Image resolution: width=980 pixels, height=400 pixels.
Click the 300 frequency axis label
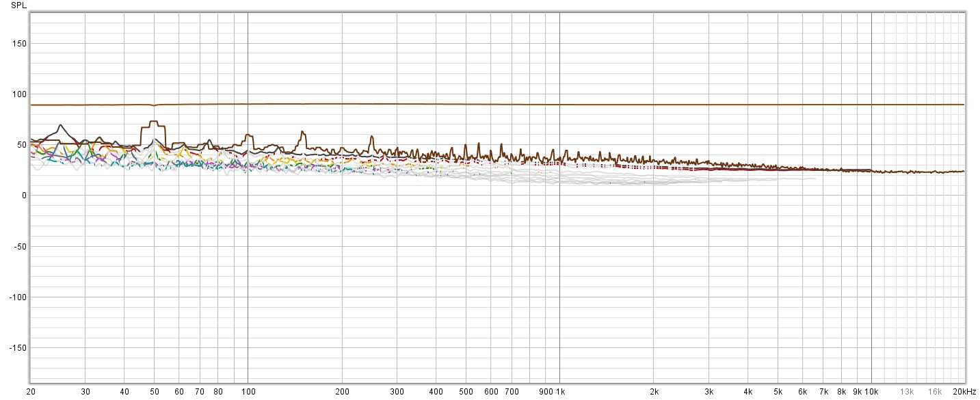coord(397,392)
